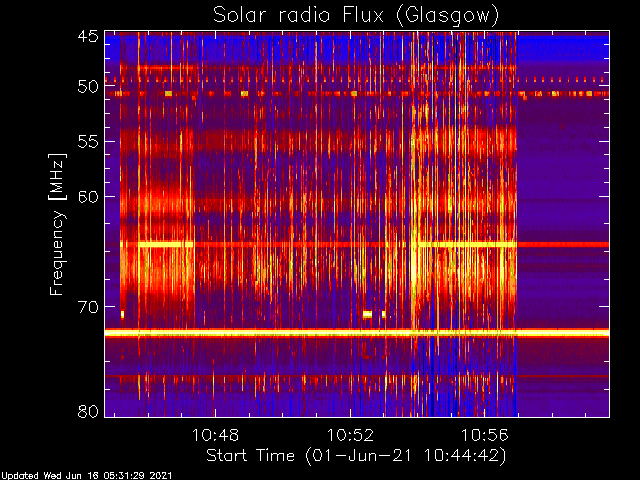This screenshot has width=640, height=480.
Task: Select the 'Frequency [MHz]' axis label
Action: pyautogui.click(x=57, y=224)
